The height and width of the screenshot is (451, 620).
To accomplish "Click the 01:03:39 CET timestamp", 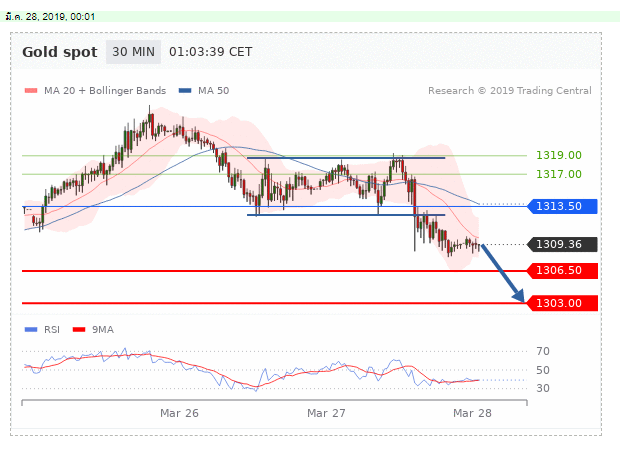I will (x=211, y=52).
